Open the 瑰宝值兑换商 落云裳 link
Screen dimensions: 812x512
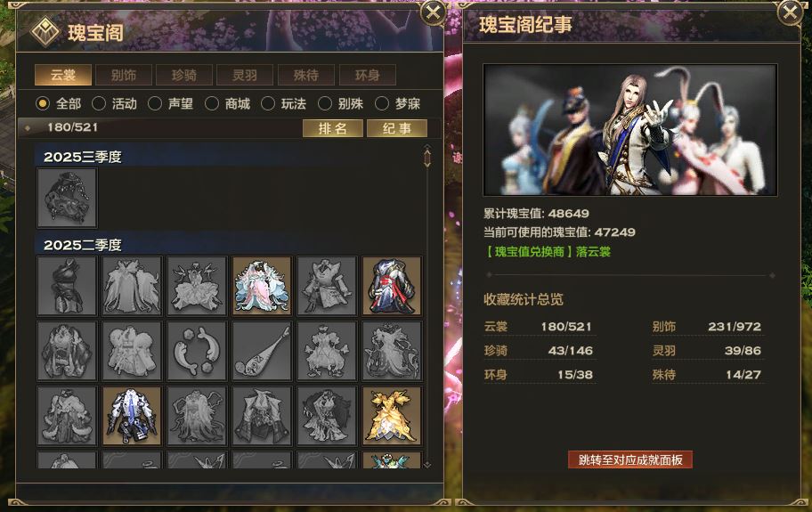pyautogui.click(x=548, y=252)
